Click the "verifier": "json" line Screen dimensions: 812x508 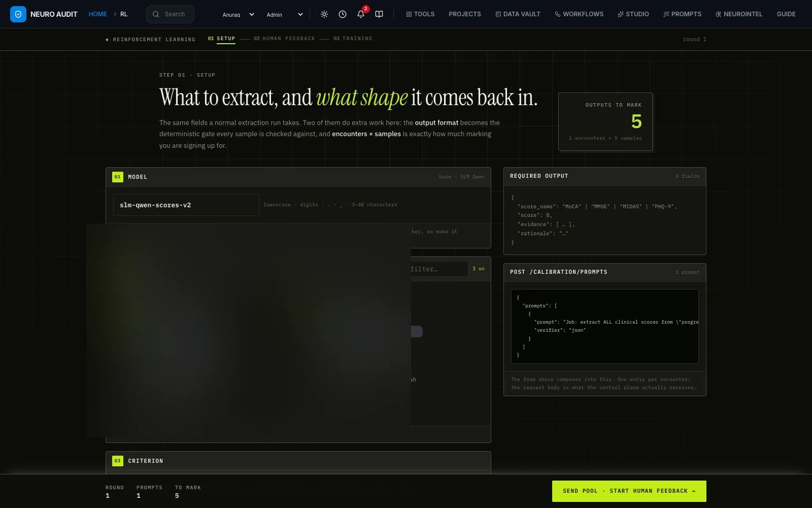pos(560,330)
